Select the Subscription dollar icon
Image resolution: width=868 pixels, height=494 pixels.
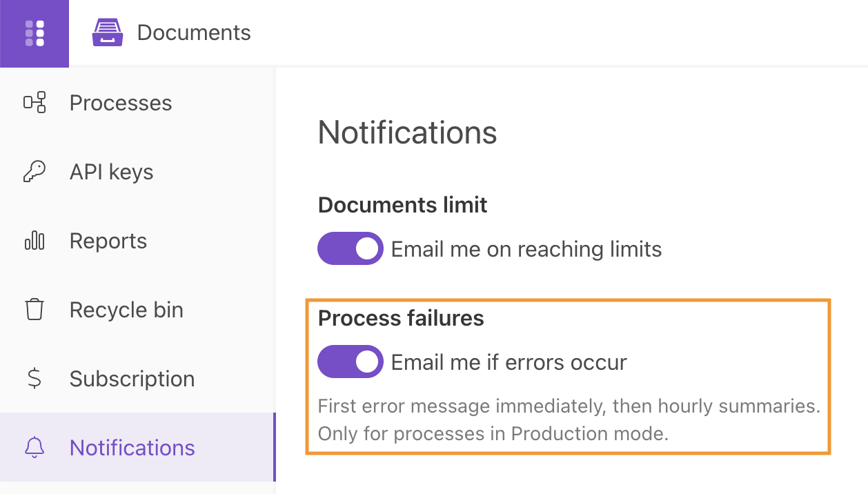click(33, 378)
